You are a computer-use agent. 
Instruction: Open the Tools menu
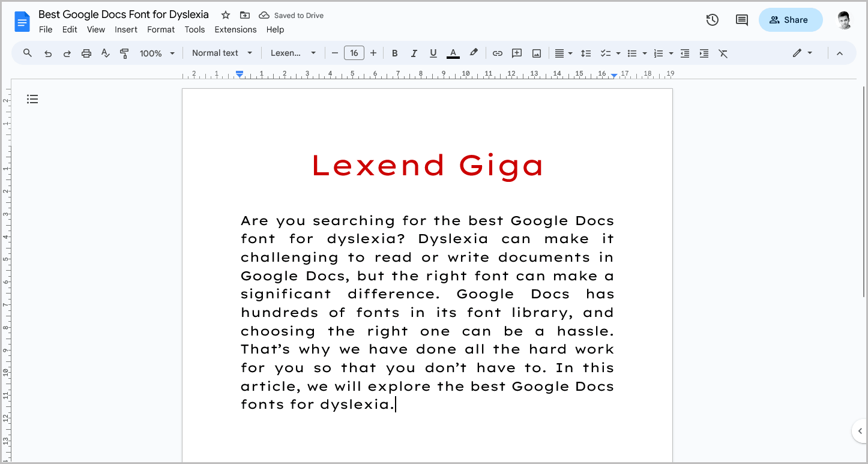[194, 29]
